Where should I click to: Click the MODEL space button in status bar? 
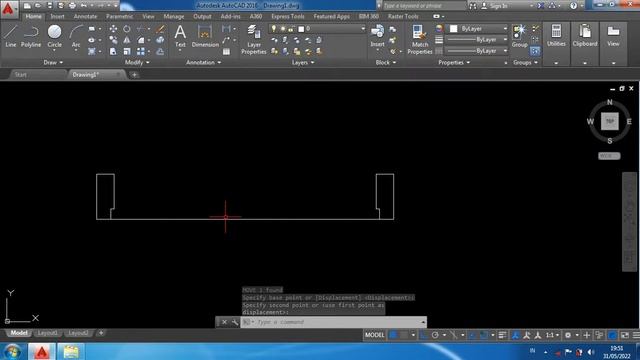(x=374, y=335)
